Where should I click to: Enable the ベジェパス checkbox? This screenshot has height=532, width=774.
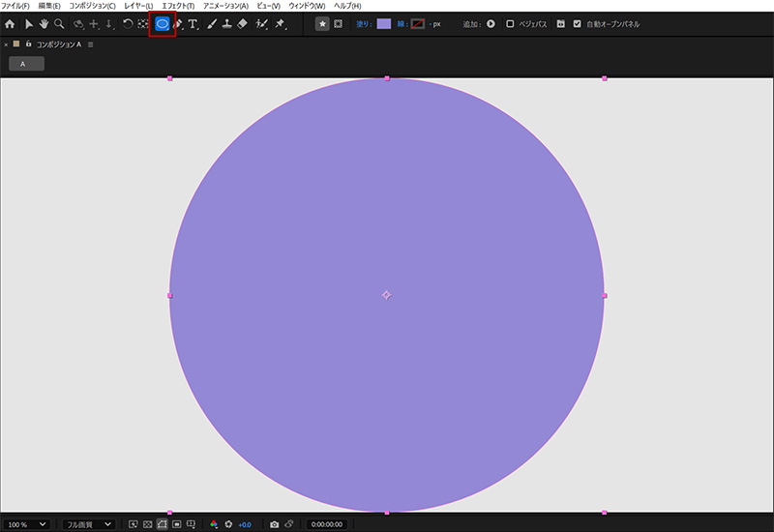pos(511,23)
